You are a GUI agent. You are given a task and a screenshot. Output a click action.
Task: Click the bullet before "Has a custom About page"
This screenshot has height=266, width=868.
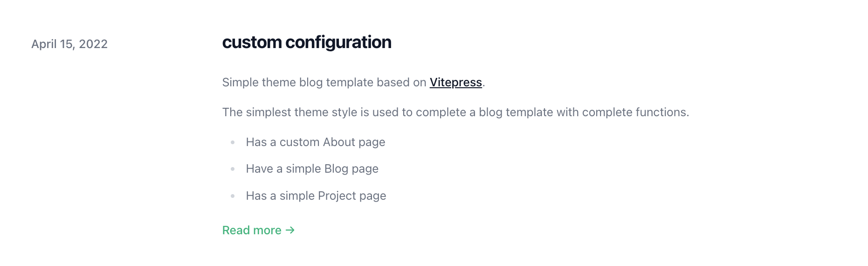pos(233,142)
